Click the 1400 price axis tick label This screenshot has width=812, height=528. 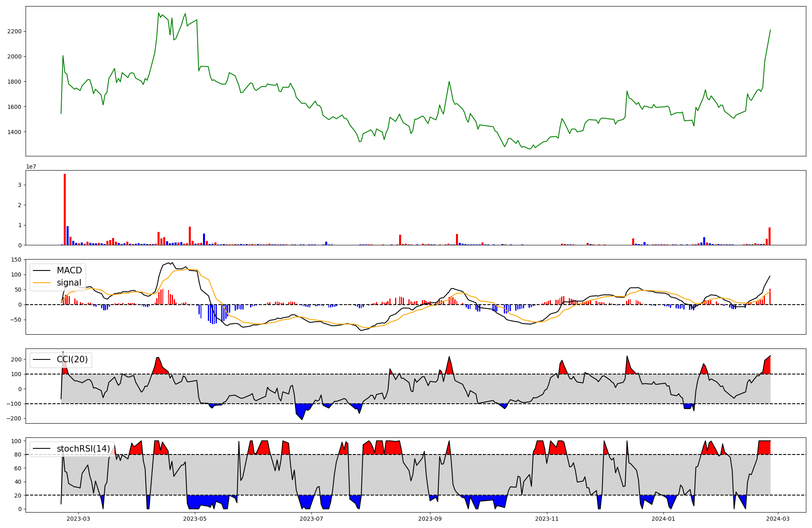click(14, 132)
